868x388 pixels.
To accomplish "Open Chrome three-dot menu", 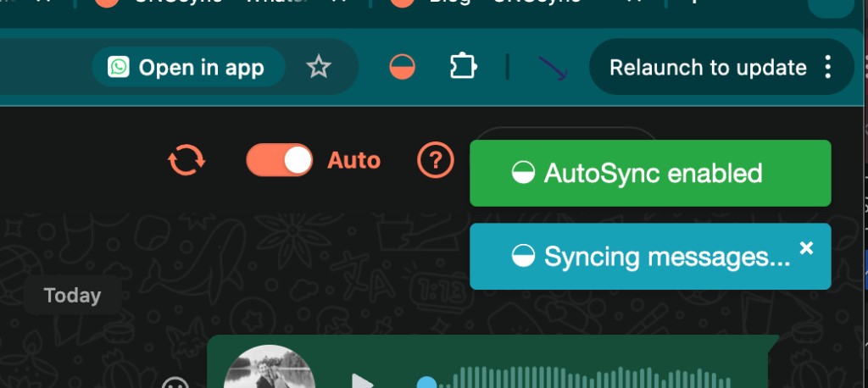I will (x=827, y=68).
